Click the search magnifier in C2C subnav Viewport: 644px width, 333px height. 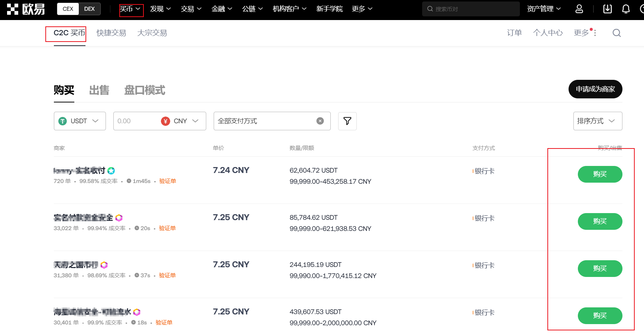pyautogui.click(x=617, y=33)
